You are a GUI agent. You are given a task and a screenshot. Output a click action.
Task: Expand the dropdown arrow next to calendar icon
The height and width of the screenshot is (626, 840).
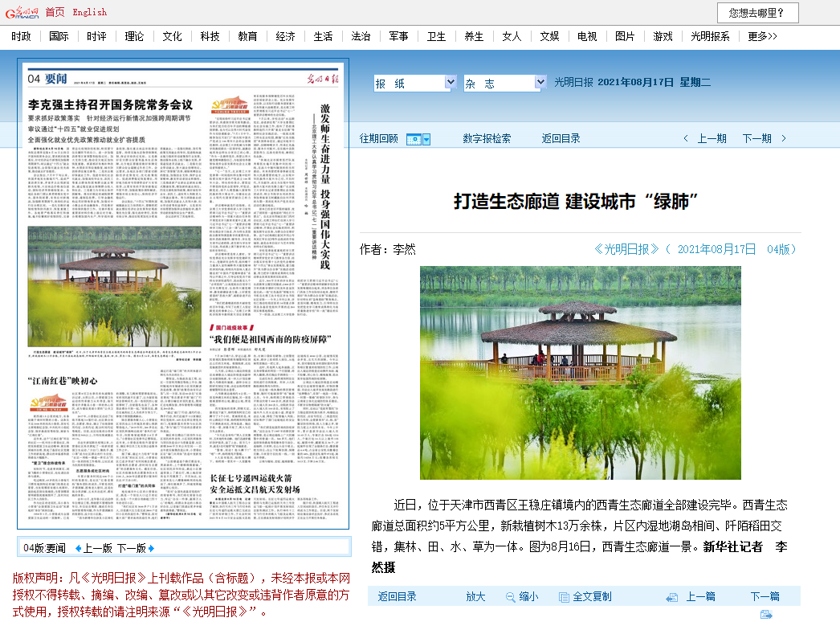point(426,138)
